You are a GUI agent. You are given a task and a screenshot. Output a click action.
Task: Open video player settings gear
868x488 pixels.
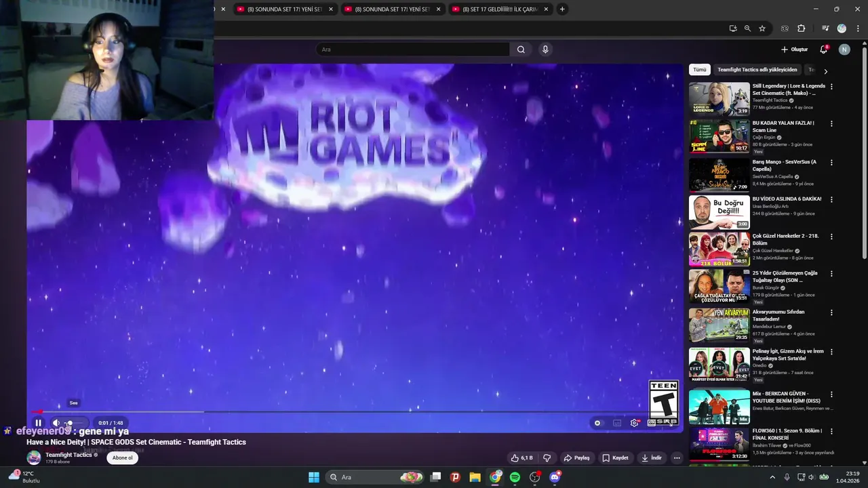coord(635,423)
